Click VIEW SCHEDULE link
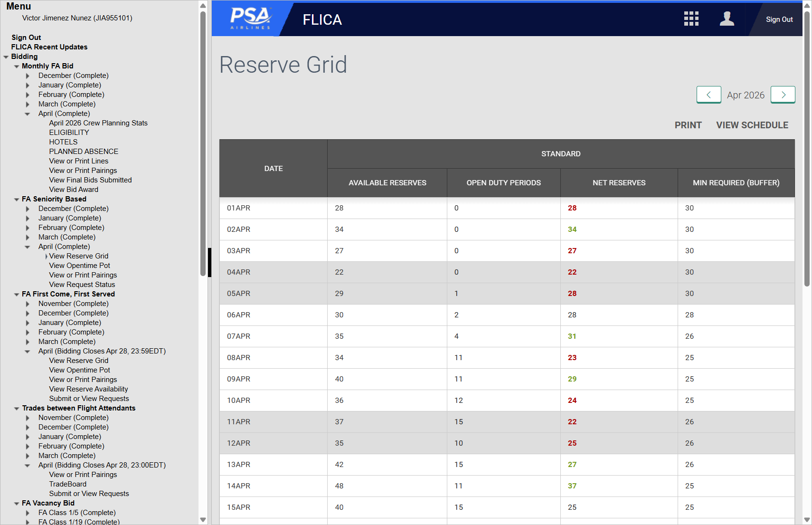This screenshot has height=525, width=812. coord(752,125)
